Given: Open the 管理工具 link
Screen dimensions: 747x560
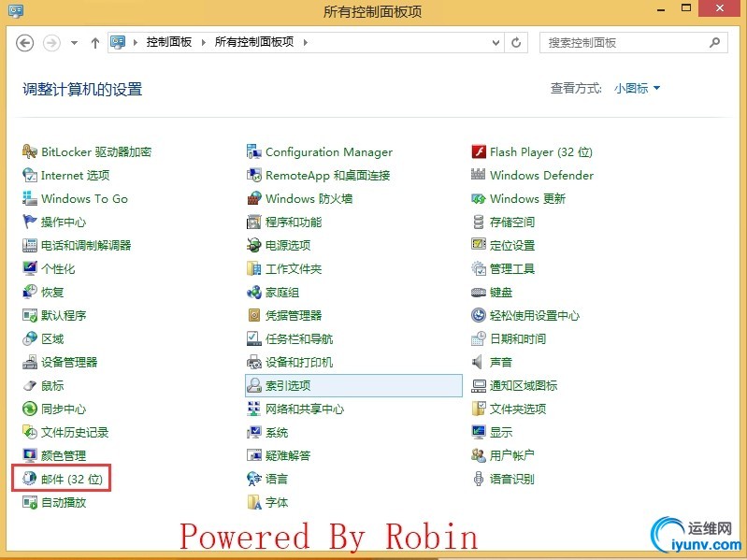Looking at the screenshot, I should 512,268.
